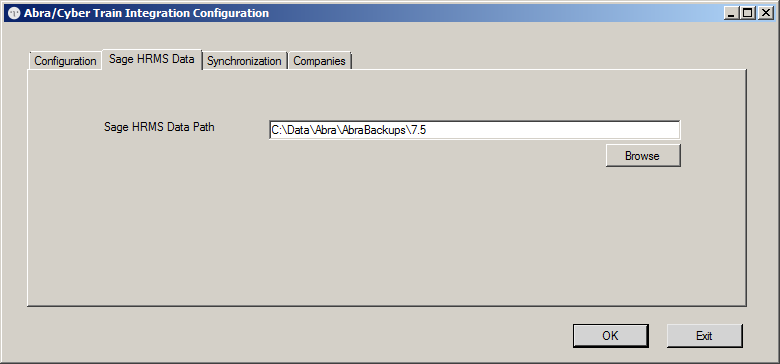Close the window with the X button
Screen dimensions: 780x364
[765, 14]
